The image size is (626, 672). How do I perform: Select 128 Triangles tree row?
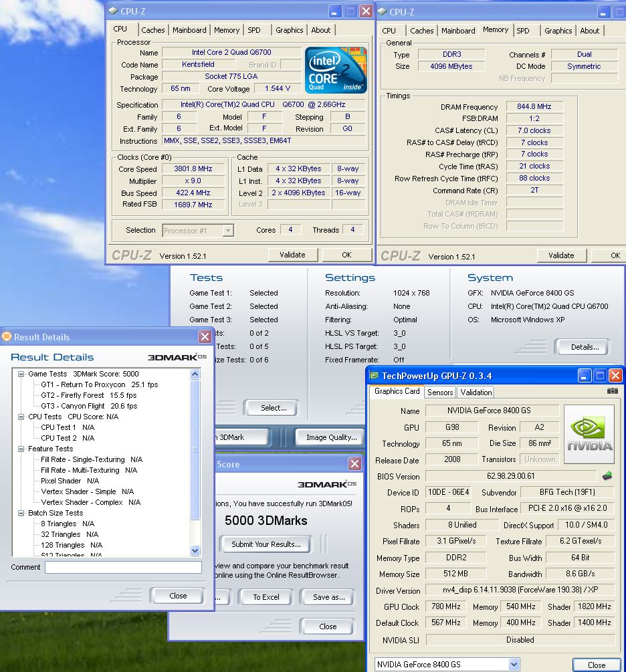[72, 545]
